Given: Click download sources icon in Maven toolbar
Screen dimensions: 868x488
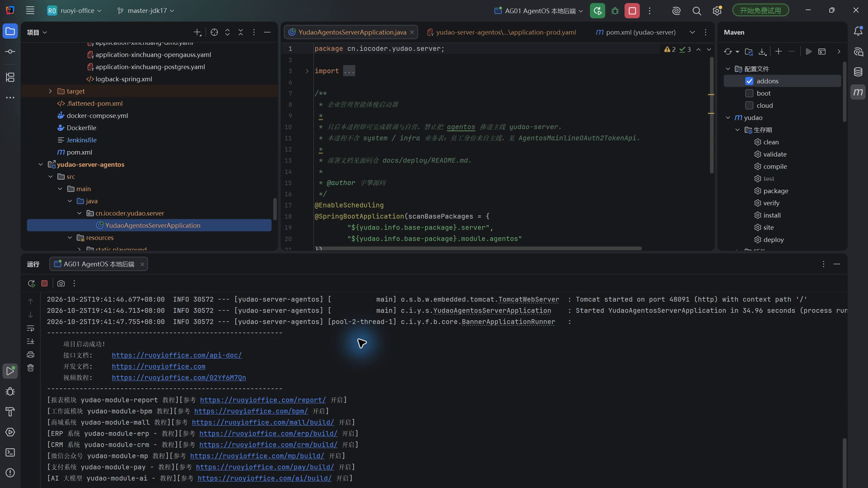Looking at the screenshot, I should tap(762, 52).
